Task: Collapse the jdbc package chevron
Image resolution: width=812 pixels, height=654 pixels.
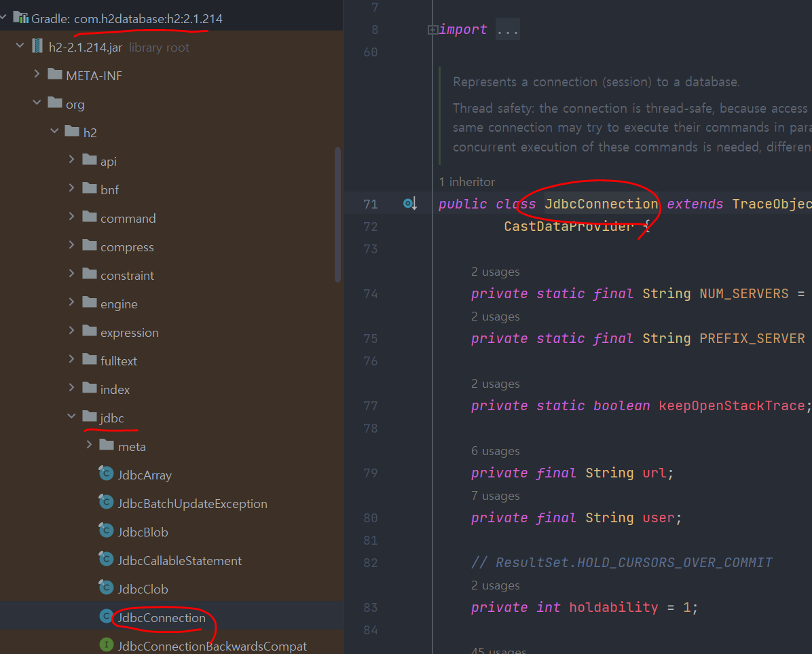Action: pyautogui.click(x=71, y=416)
